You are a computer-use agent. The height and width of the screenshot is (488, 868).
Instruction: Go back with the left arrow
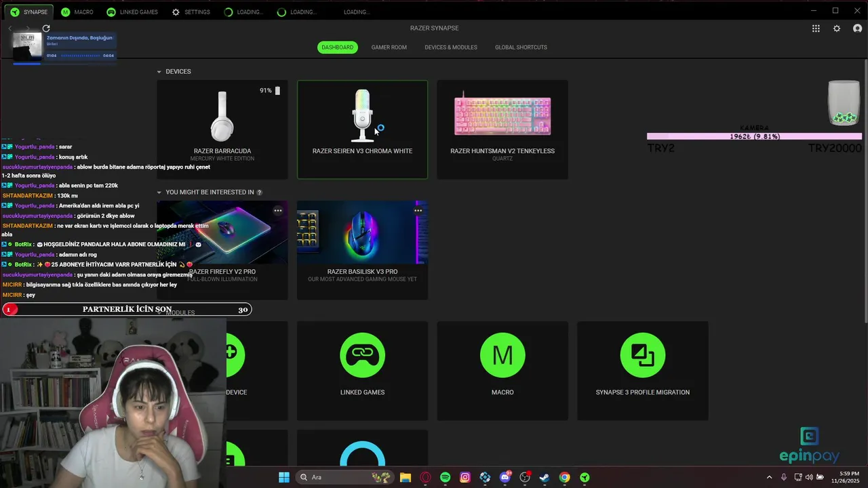coord(10,28)
